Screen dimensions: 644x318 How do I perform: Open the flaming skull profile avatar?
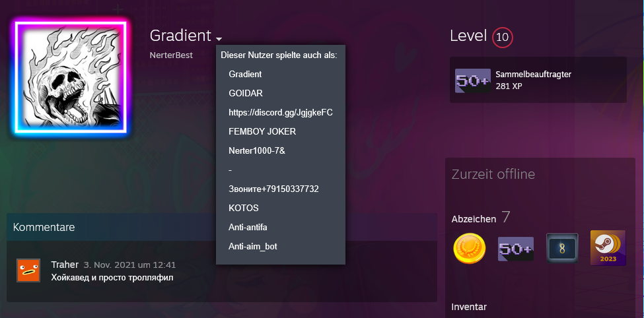pos(69,78)
